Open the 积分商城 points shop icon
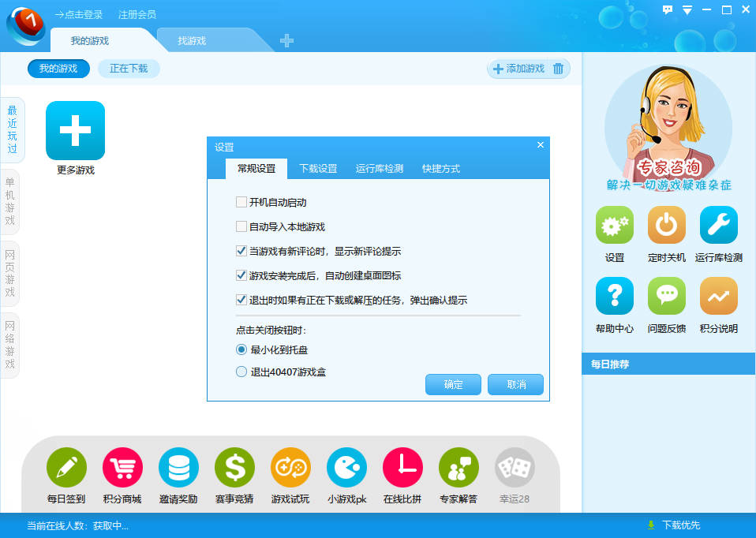This screenshot has height=538, width=756. point(122,467)
